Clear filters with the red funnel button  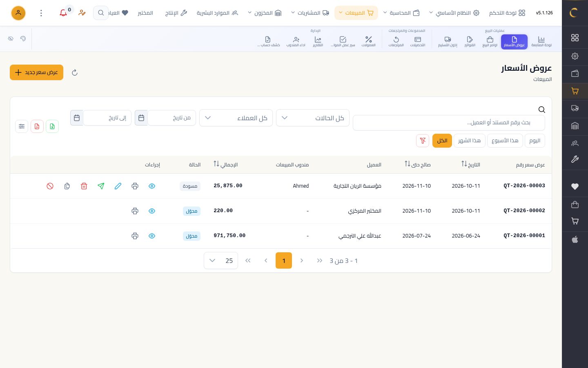click(423, 141)
